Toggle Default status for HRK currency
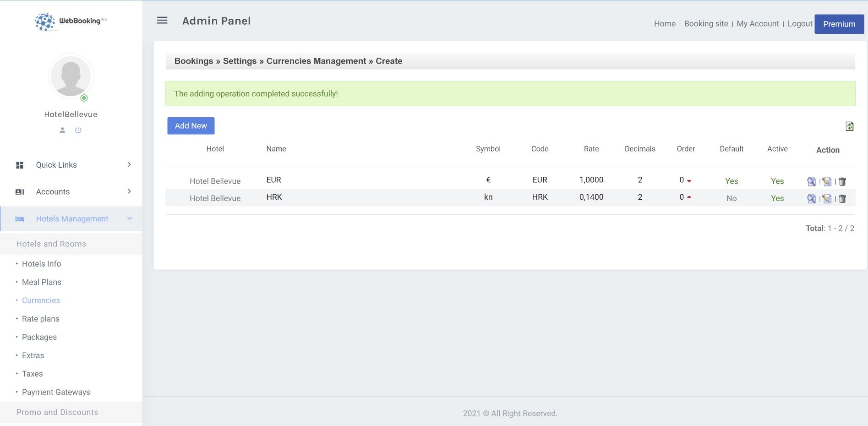Viewport: 868px width, 426px height. [731, 198]
